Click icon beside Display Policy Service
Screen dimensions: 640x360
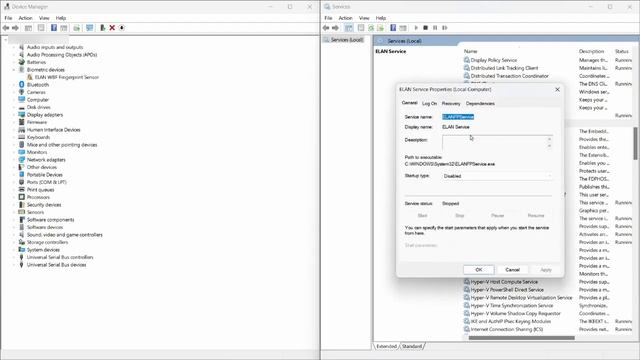(467, 60)
